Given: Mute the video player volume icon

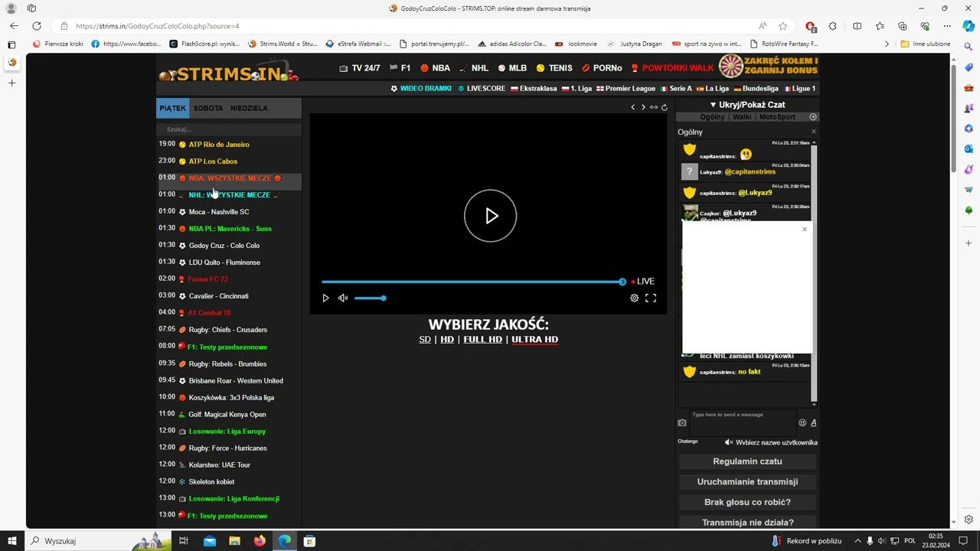Looking at the screenshot, I should (343, 298).
